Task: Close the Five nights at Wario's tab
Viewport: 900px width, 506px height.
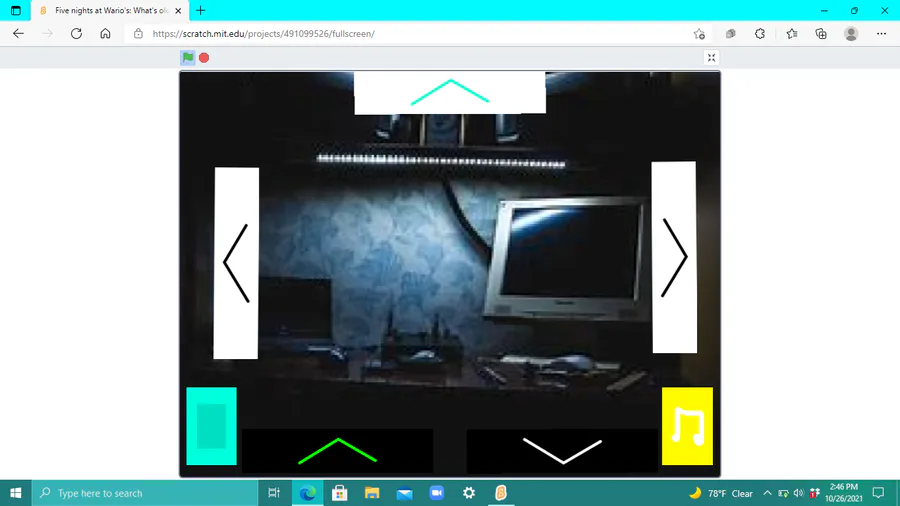Action: pyautogui.click(x=178, y=10)
